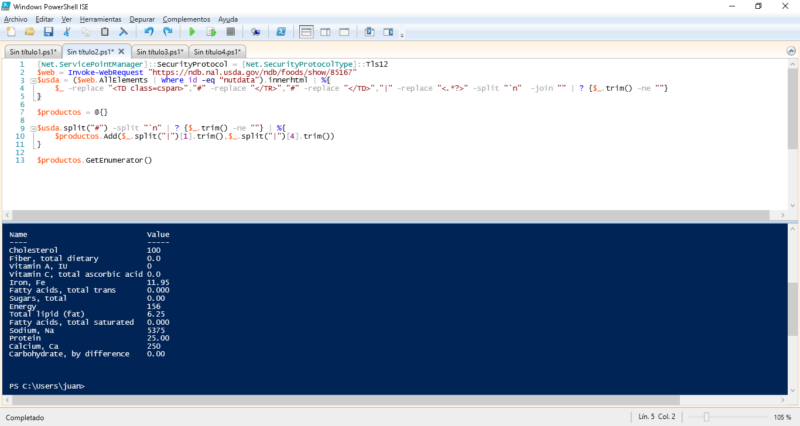Run the script with the green play icon
Screen dimensions: 800x426
[x=192, y=32]
